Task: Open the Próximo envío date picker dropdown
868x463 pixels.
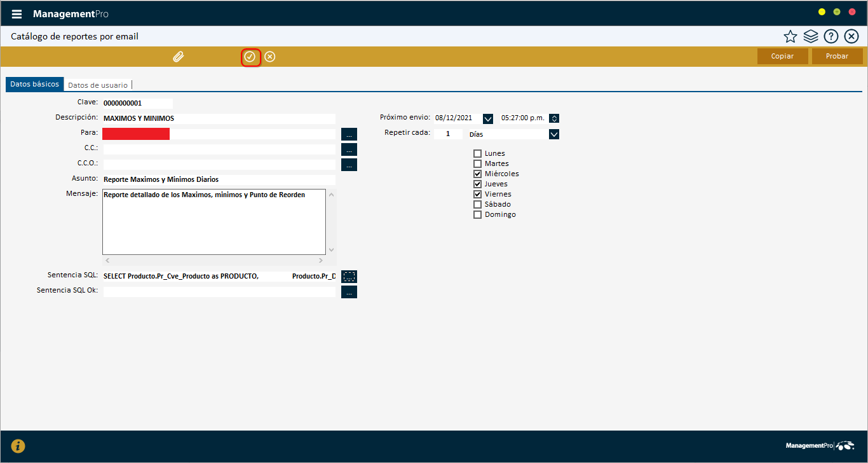Action: click(488, 118)
